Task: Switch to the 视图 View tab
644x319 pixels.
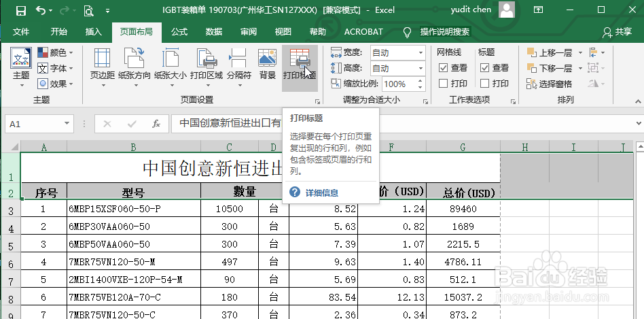Action: tap(283, 32)
